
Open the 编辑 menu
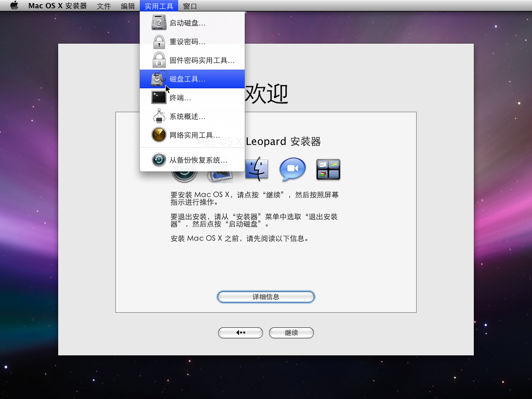pos(128,6)
